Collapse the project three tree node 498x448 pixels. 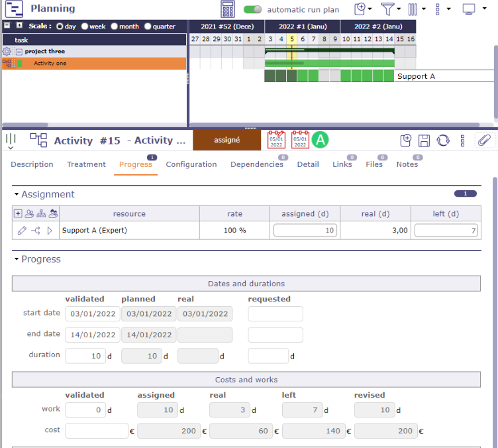pyautogui.click(x=19, y=52)
